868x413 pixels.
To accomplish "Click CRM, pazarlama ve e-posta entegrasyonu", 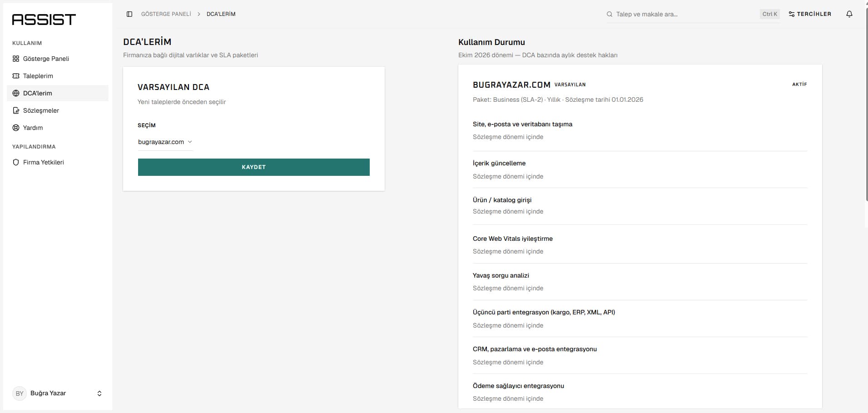I will 535,349.
